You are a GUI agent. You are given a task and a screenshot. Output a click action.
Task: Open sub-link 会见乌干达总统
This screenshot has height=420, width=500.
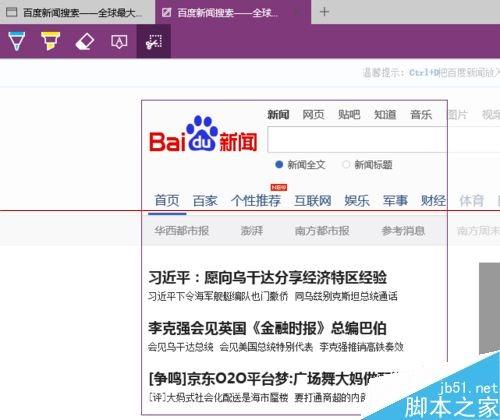click(x=181, y=347)
